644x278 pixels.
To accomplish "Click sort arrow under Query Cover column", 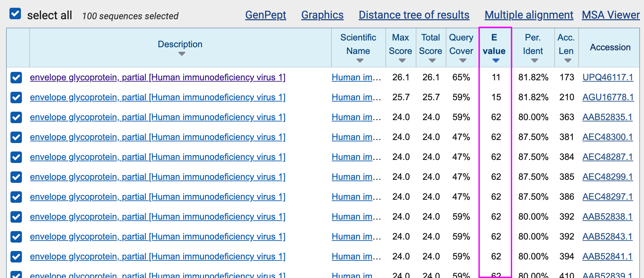I will 463,61.
